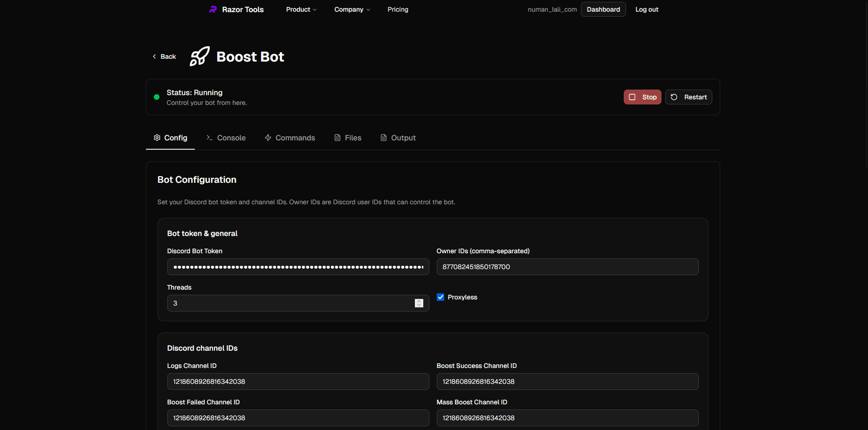Click the document icon on the Output tab
This screenshot has width=868, height=430.
[x=383, y=138]
